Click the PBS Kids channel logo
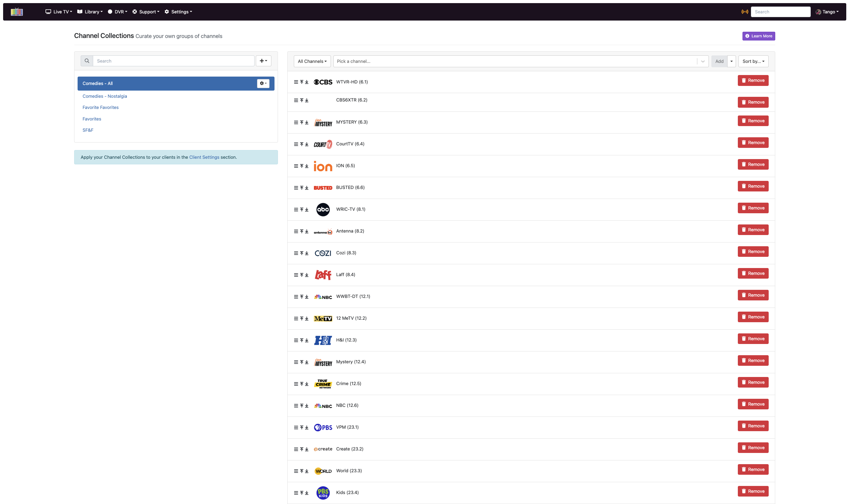The width and height of the screenshot is (850, 504). coord(323,492)
